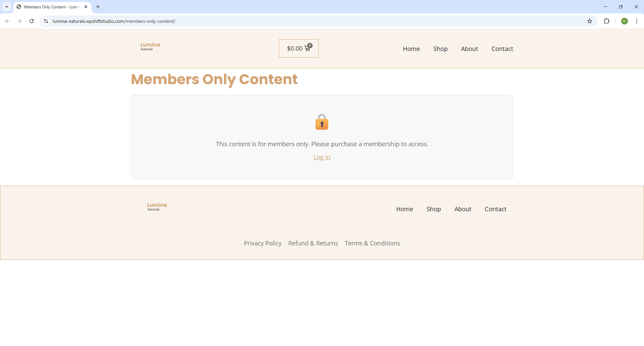Open the Privacy Policy footer link
Screen dimensions: 644x346
click(x=262, y=243)
